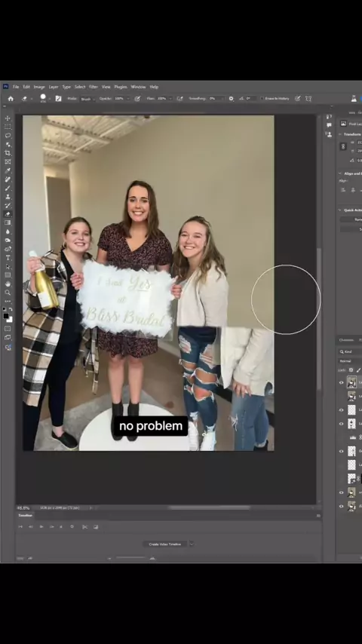Select the Blur tool
This screenshot has height=644, width=362.
coord(8,232)
